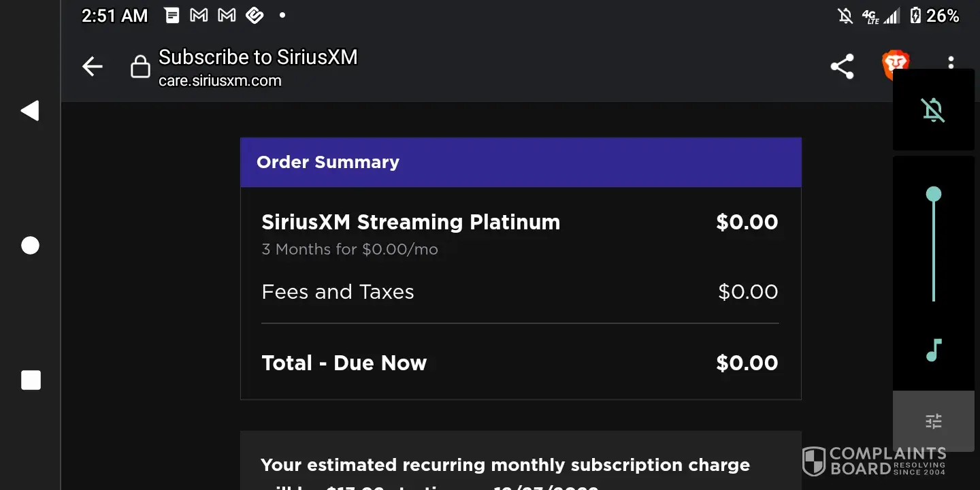
Task: Open browser three-dot menu
Action: tap(951, 63)
